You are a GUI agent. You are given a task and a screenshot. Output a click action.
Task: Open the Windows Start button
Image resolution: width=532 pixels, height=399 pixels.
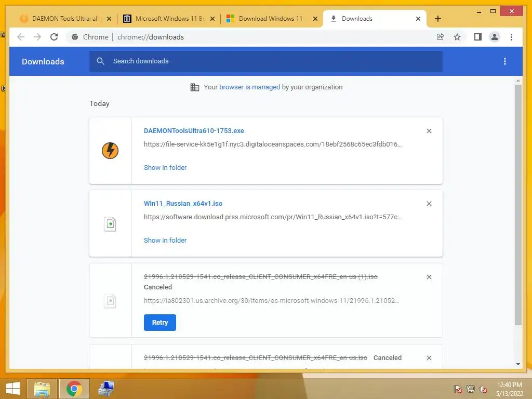point(13,389)
